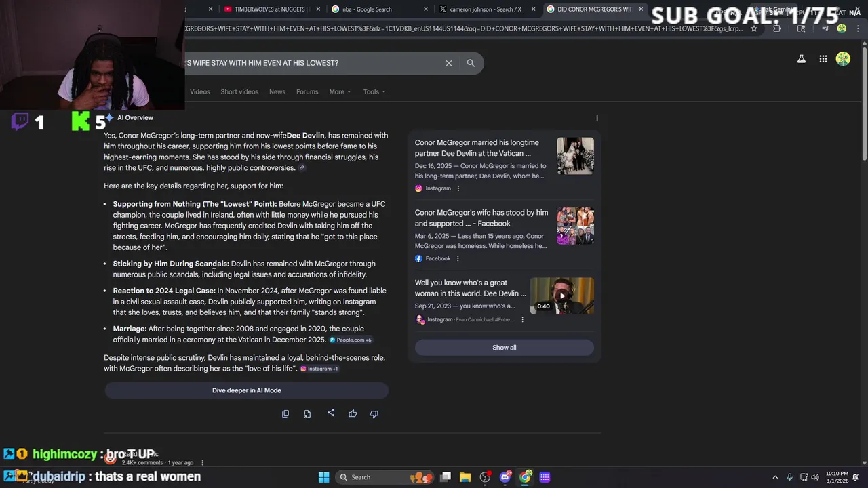Give thumbs up to AI Overview
Screen dimensions: 868x488
(353, 413)
